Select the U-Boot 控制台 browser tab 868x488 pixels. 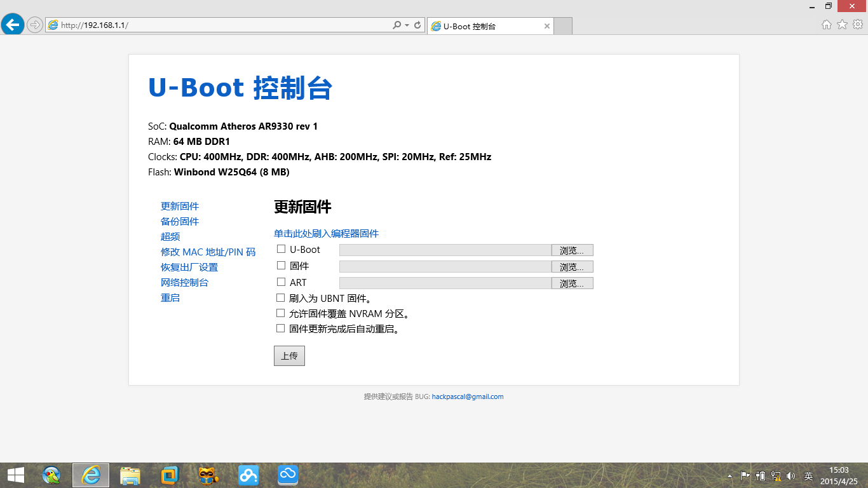click(x=490, y=26)
